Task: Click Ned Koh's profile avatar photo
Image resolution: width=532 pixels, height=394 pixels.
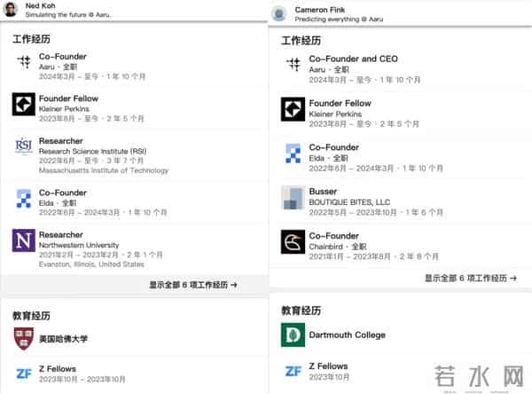Action: [9, 10]
